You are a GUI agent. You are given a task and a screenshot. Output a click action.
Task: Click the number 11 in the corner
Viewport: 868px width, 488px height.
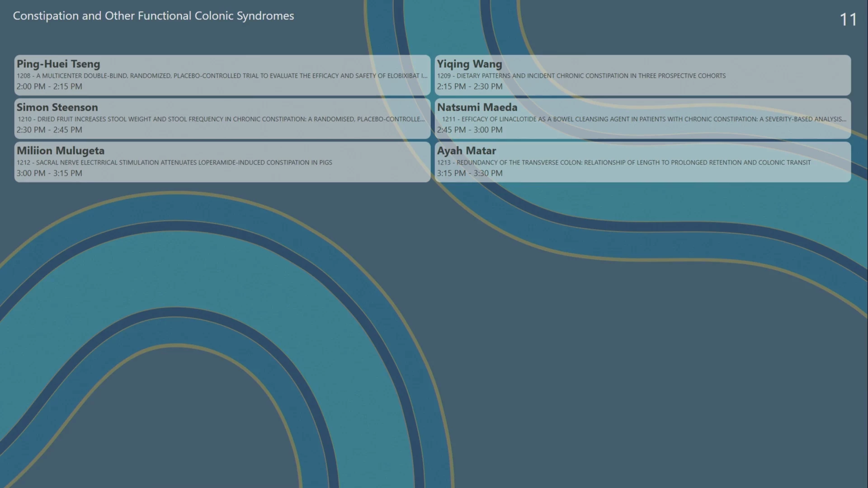coord(848,19)
